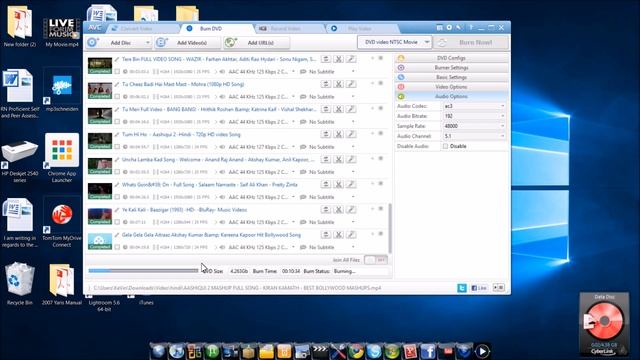The height and width of the screenshot is (360, 640).
Task: Check the checkbox for Gela Gela Gela song
Action: click(x=117, y=247)
